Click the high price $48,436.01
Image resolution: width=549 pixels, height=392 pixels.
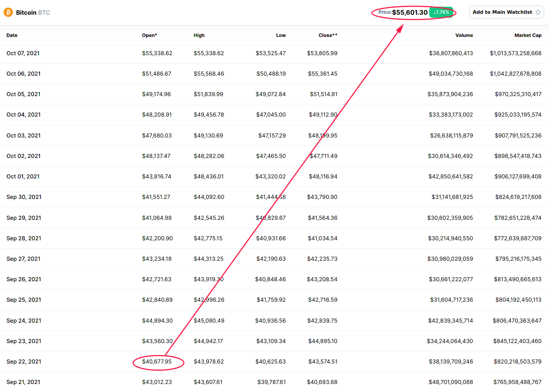tap(208, 176)
